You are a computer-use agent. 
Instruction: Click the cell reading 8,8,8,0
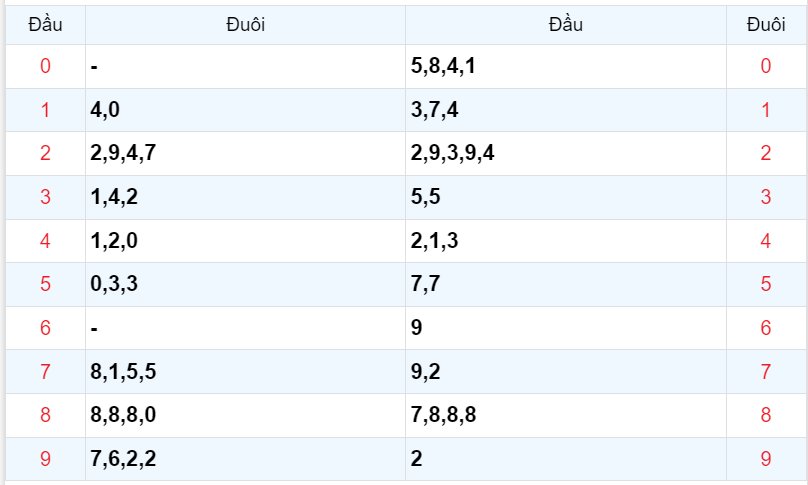coord(123,415)
